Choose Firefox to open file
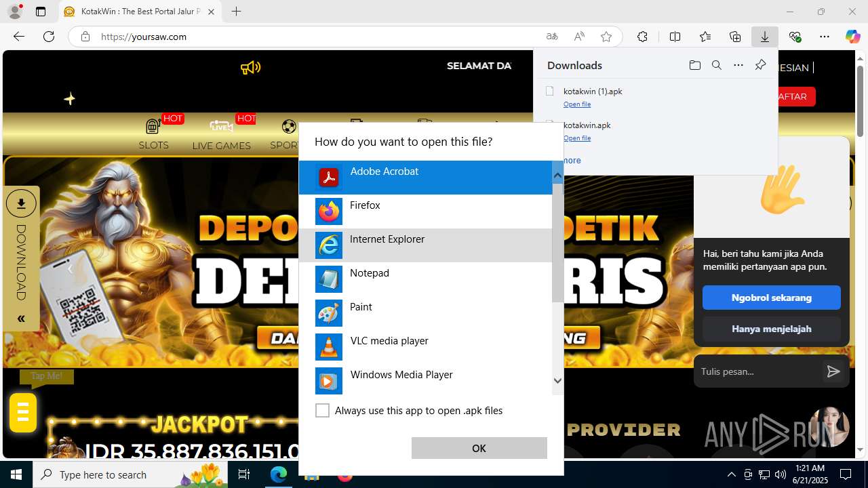 coord(425,211)
